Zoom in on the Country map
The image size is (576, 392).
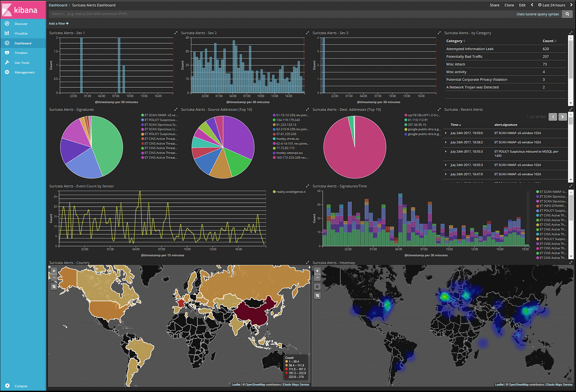53,270
